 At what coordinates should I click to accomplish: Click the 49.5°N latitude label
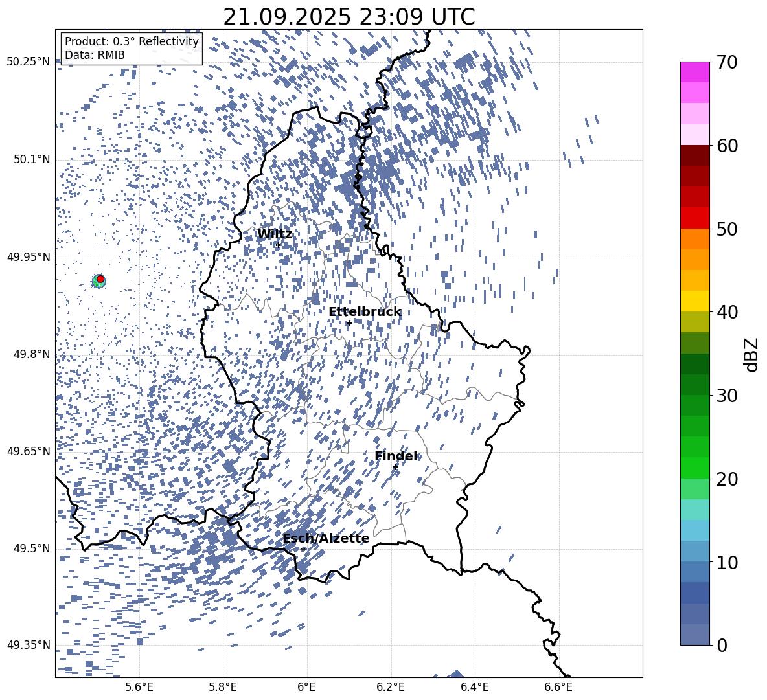32,548
